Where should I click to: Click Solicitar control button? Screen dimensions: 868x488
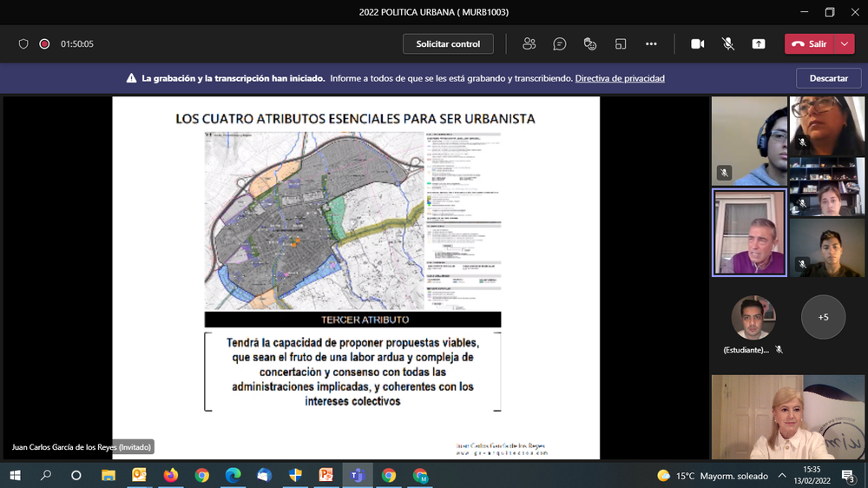tap(448, 44)
